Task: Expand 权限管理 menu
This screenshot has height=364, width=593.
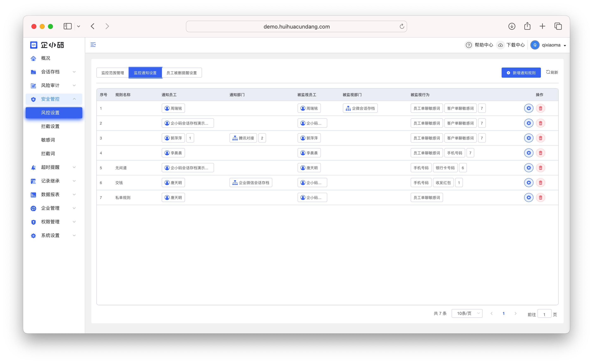Action: point(54,222)
